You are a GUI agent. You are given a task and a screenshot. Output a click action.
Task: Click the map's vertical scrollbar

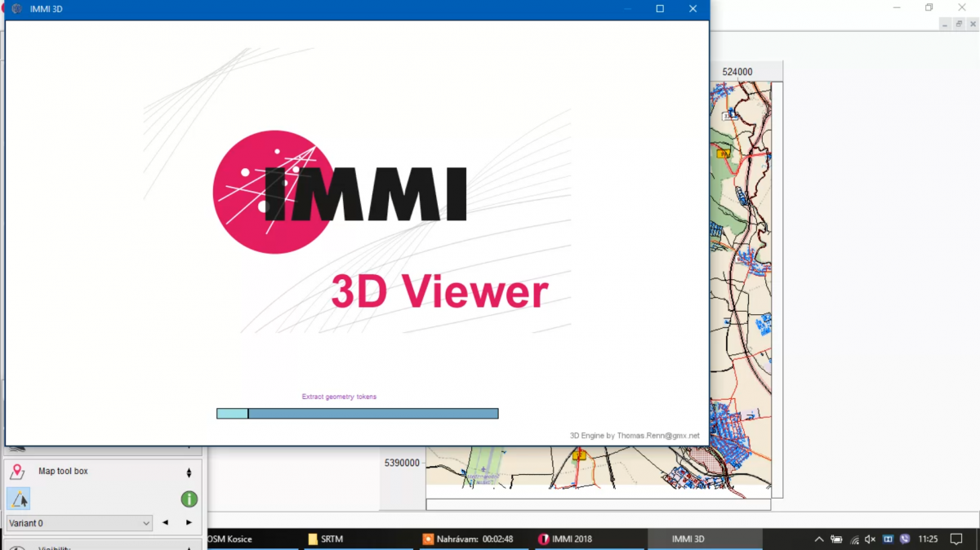pyautogui.click(x=777, y=290)
